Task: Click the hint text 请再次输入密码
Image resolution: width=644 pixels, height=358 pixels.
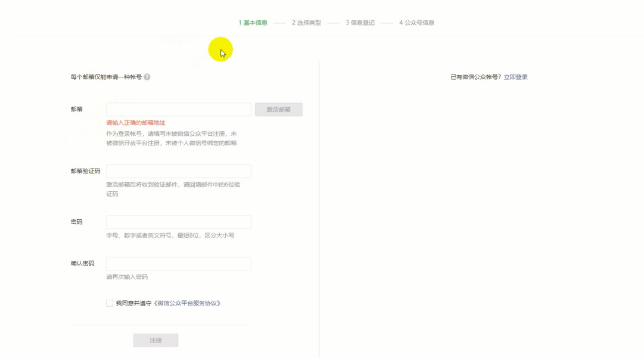Action: [x=126, y=276]
